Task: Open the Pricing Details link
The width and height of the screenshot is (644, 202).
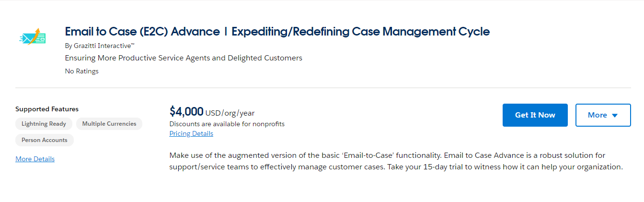Action: 191,133
